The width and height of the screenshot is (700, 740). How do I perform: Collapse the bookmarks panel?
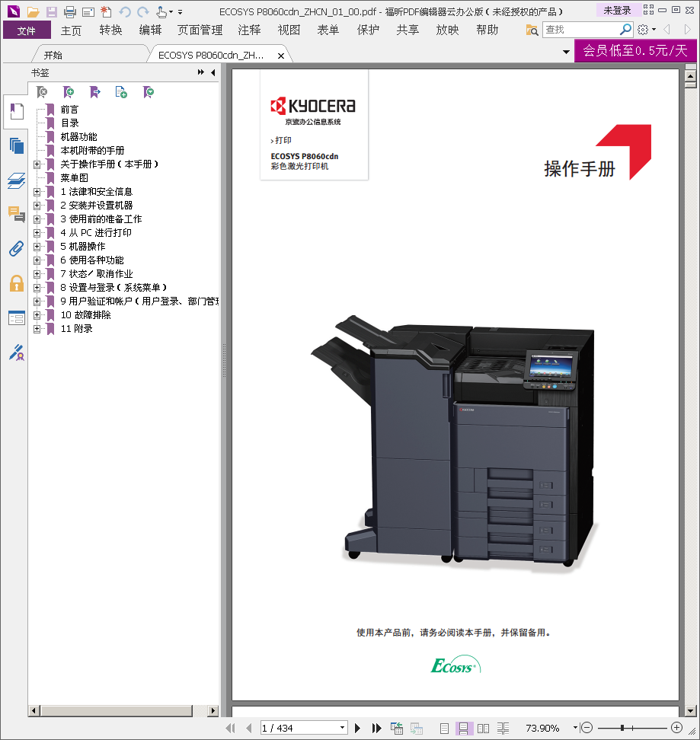(213, 72)
